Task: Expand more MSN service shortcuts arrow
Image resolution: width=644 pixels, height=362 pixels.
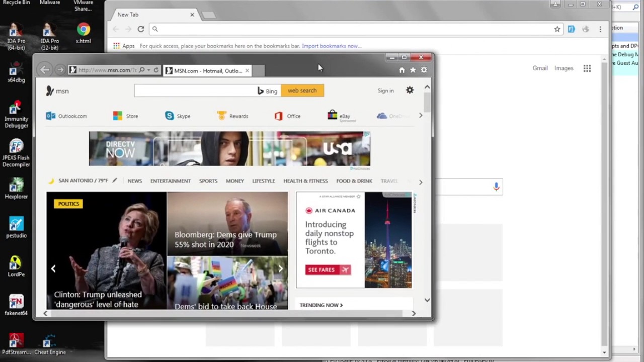Action: click(421, 116)
